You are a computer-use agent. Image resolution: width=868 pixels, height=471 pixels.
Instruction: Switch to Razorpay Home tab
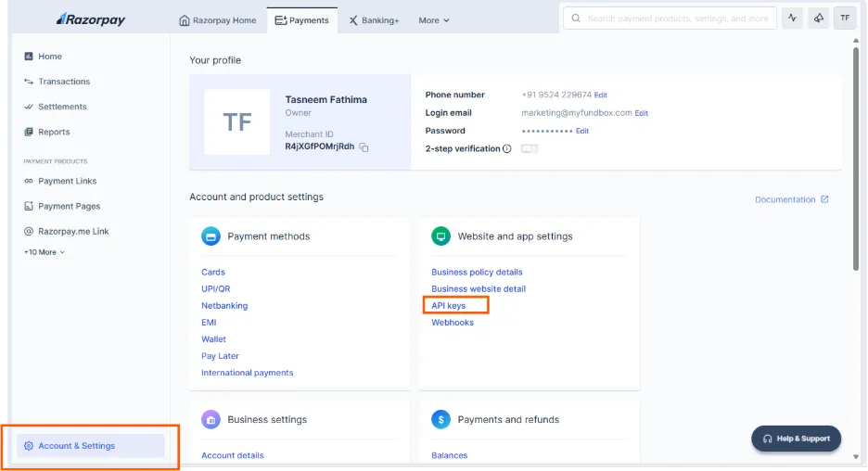click(218, 20)
